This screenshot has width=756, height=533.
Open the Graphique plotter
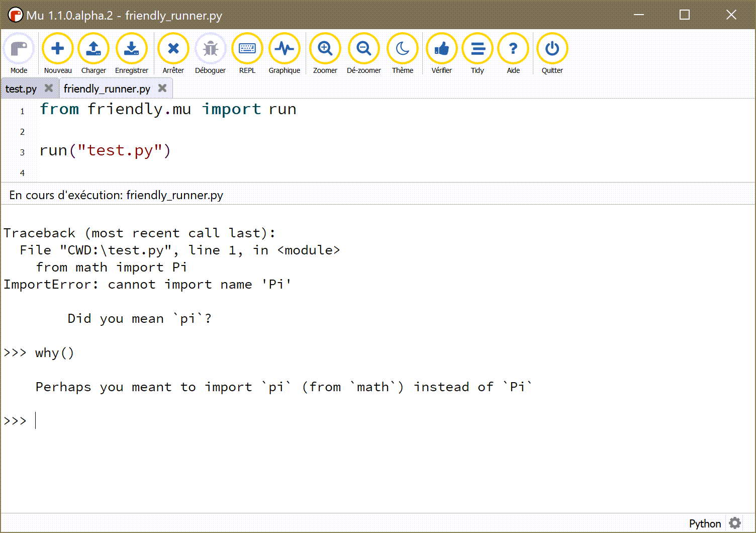(x=285, y=54)
